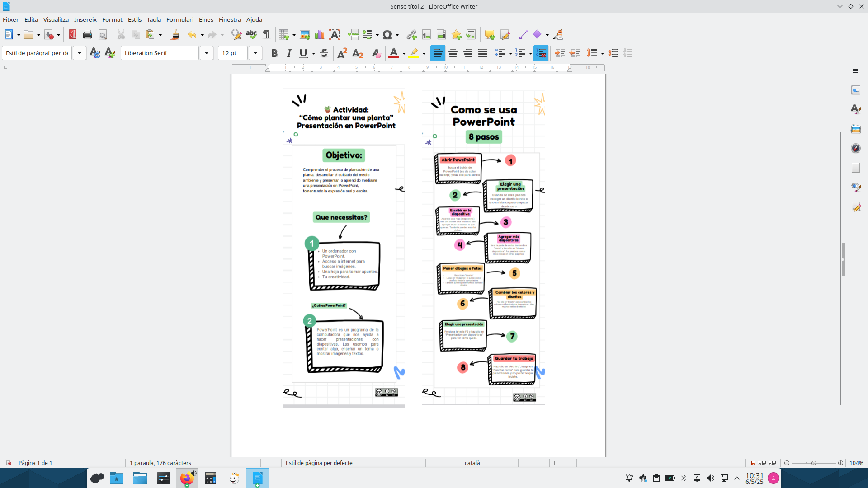Toggle Align Right paragraph alignment

pos(468,53)
